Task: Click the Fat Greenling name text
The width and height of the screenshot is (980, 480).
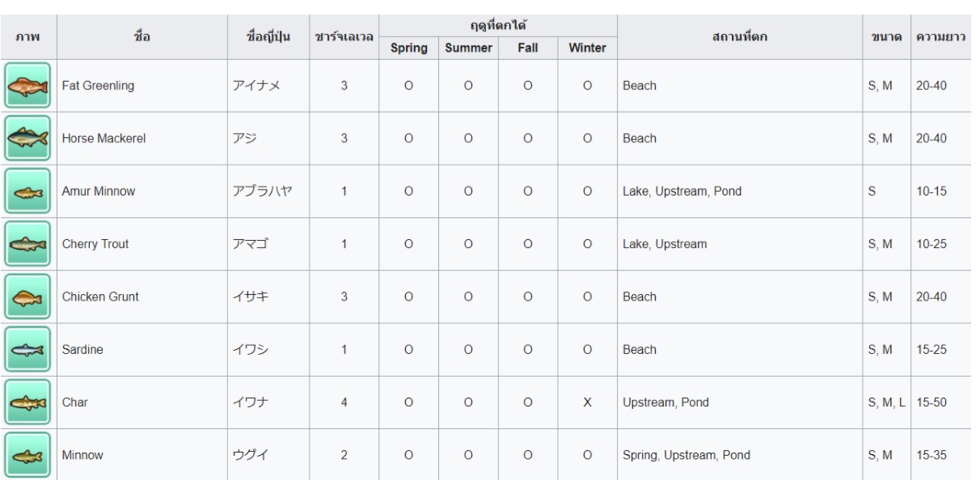Action: 93,86
